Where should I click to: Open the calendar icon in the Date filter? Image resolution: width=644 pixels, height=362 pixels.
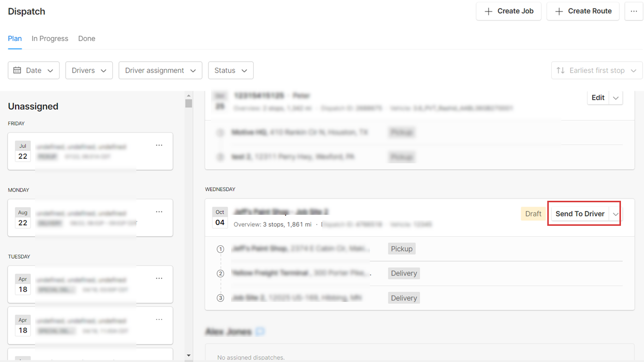coord(18,70)
